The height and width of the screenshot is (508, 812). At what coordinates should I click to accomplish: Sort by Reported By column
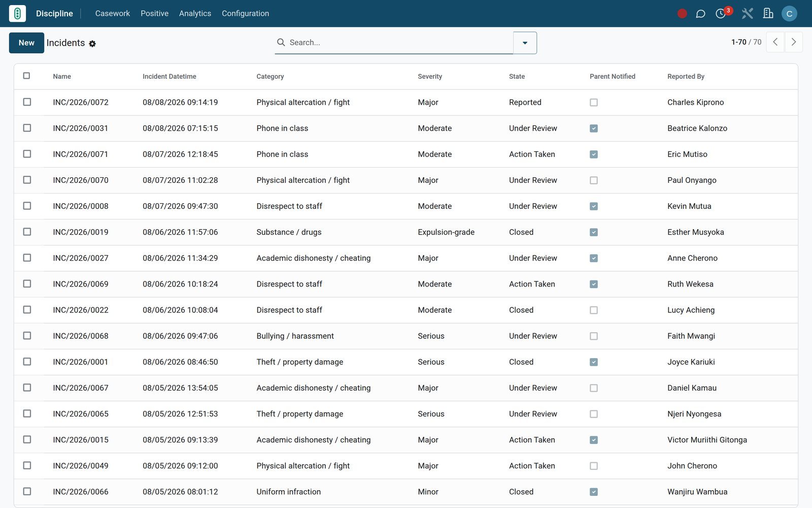click(686, 77)
